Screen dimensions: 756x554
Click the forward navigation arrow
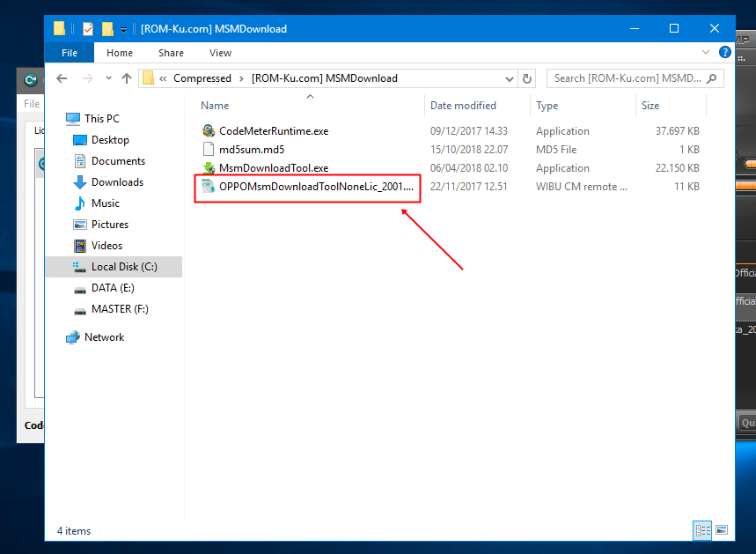point(88,78)
